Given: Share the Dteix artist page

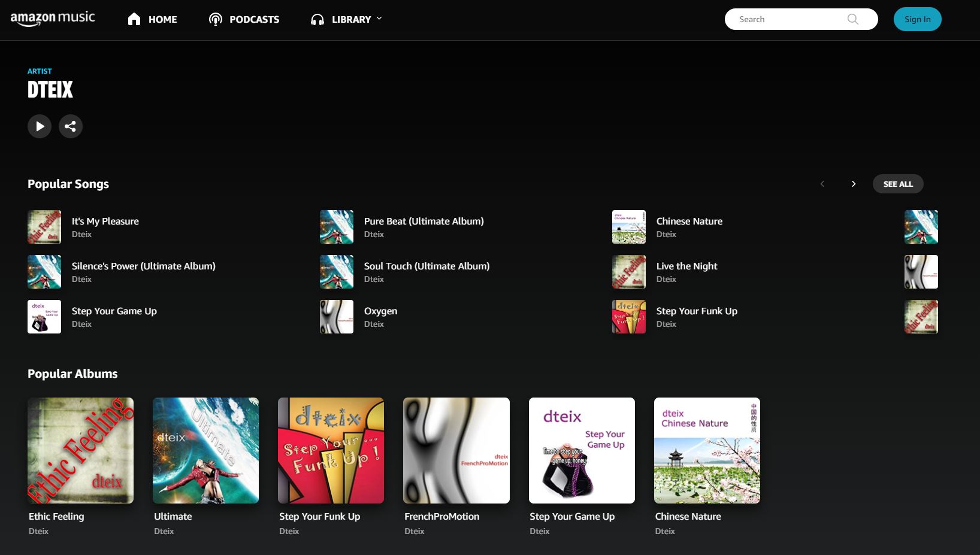Looking at the screenshot, I should pyautogui.click(x=71, y=126).
